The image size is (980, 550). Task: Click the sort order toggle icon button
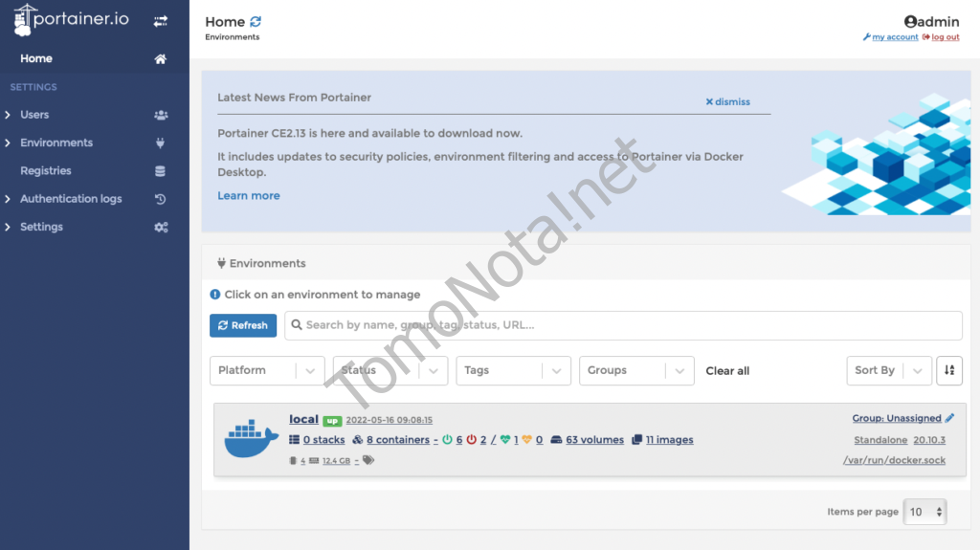(x=949, y=370)
